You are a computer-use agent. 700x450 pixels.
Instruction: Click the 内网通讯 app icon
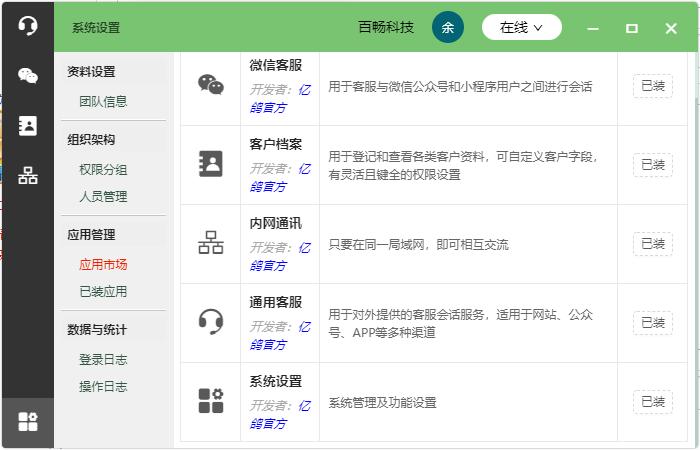211,243
